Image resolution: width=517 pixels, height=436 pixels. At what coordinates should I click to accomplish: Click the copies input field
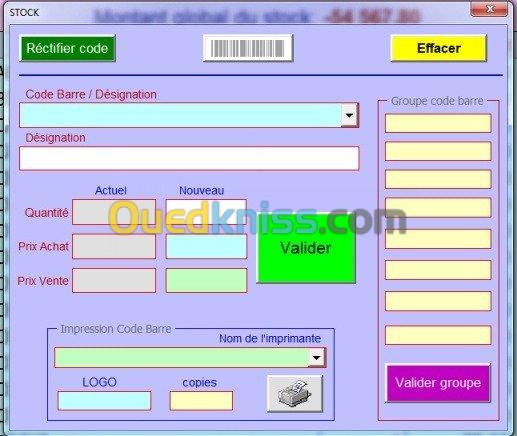point(201,400)
